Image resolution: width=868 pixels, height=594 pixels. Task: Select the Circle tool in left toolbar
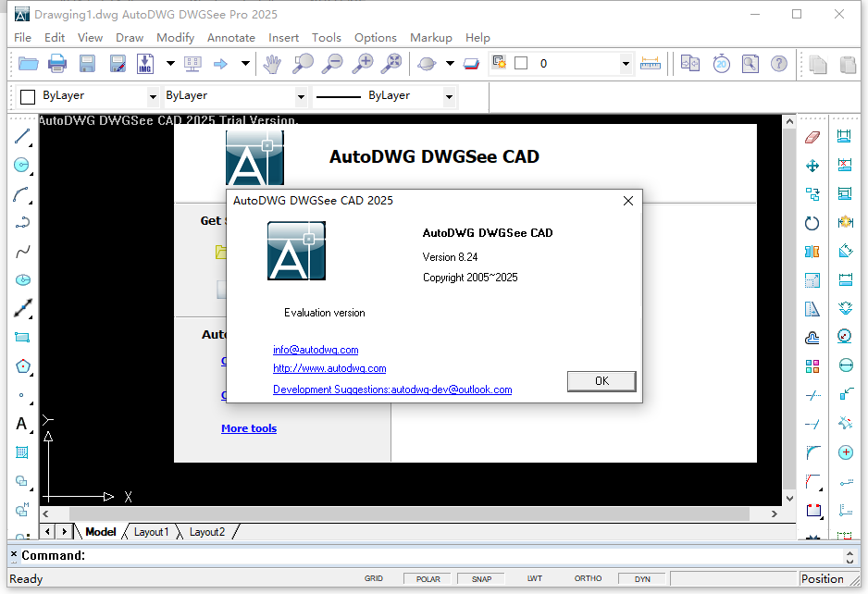click(x=20, y=165)
